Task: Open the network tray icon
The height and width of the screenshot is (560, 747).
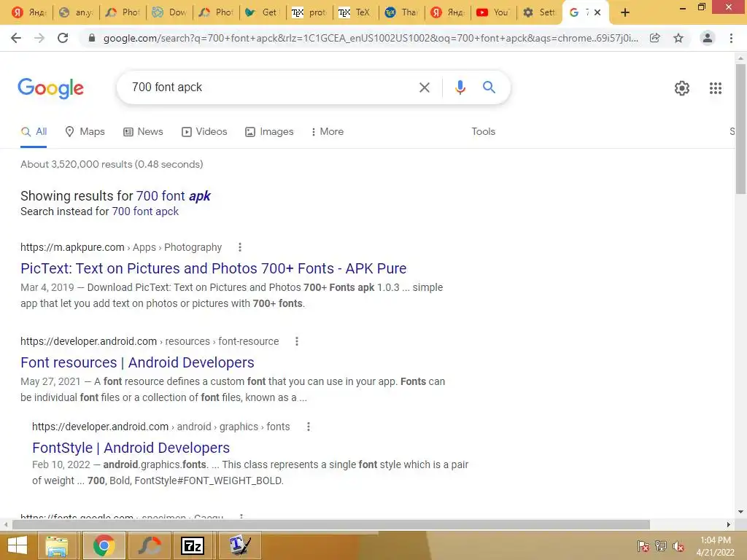Action: (660, 546)
